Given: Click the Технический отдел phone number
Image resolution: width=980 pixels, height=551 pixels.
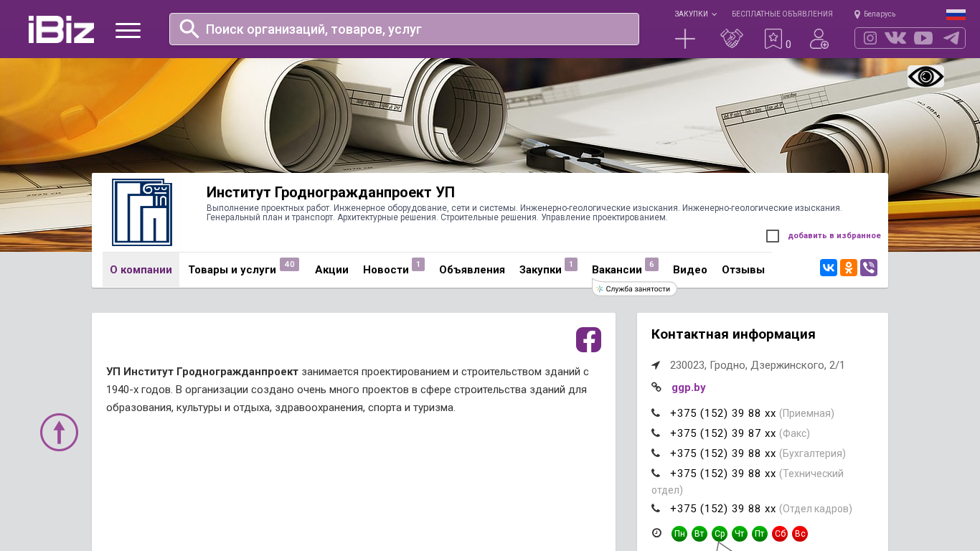Looking at the screenshot, I should [x=723, y=474].
